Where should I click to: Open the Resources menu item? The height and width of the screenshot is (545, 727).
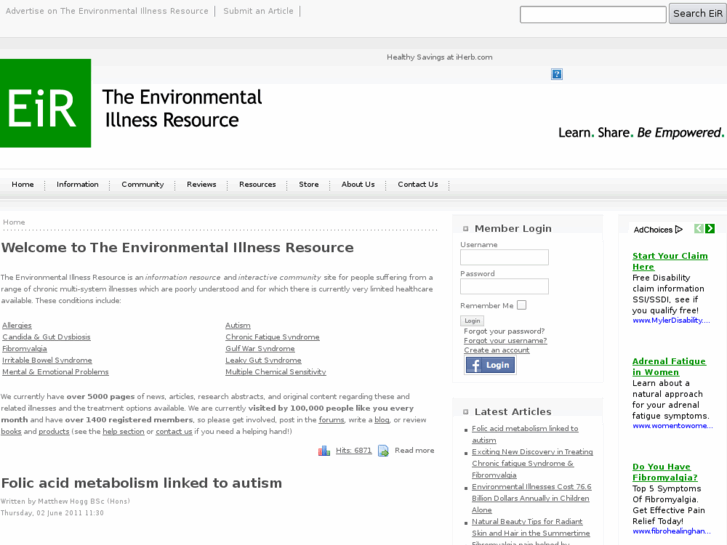tap(257, 184)
